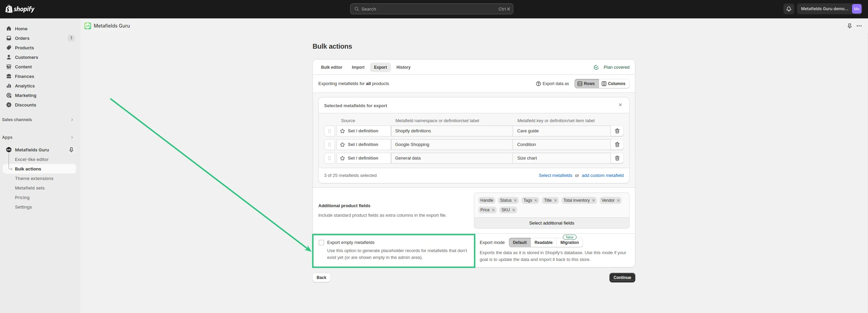This screenshot has width=868, height=313.
Task: Open the notifications bell
Action: pos(789,9)
